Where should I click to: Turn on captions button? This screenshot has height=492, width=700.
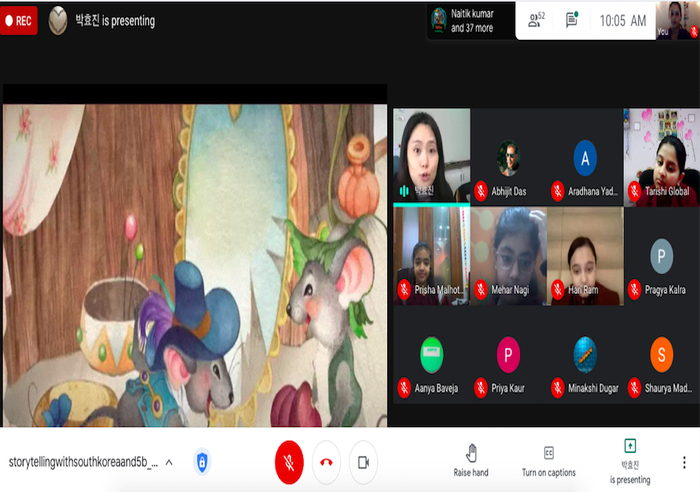coord(549,461)
